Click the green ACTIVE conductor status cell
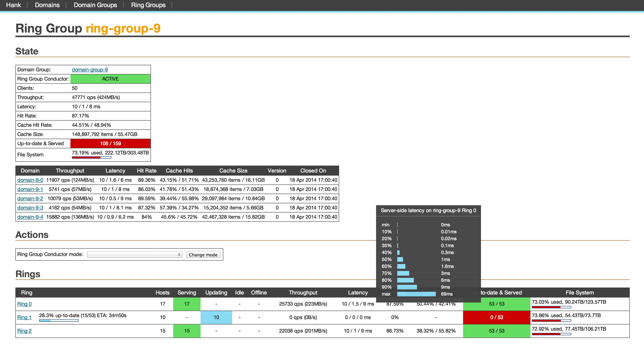The height and width of the screenshot is (346, 644). click(x=110, y=79)
